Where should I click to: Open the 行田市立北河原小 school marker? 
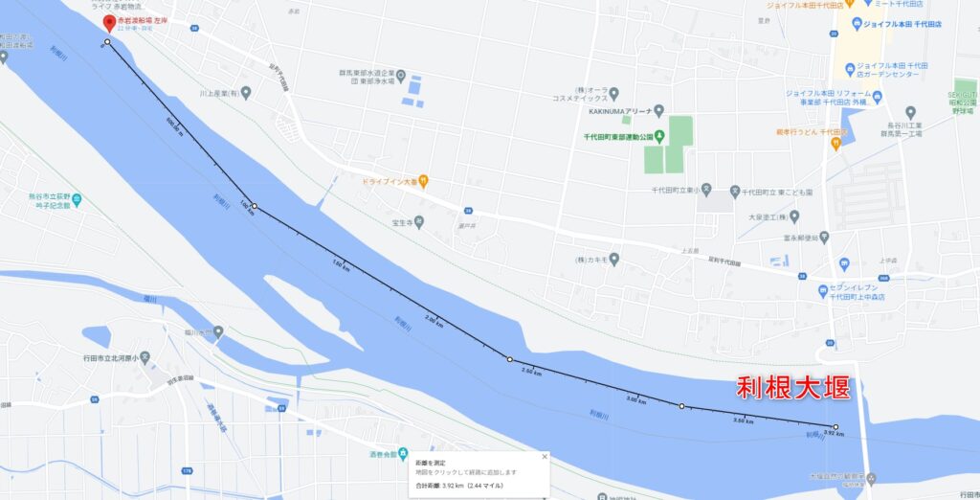click(x=145, y=358)
